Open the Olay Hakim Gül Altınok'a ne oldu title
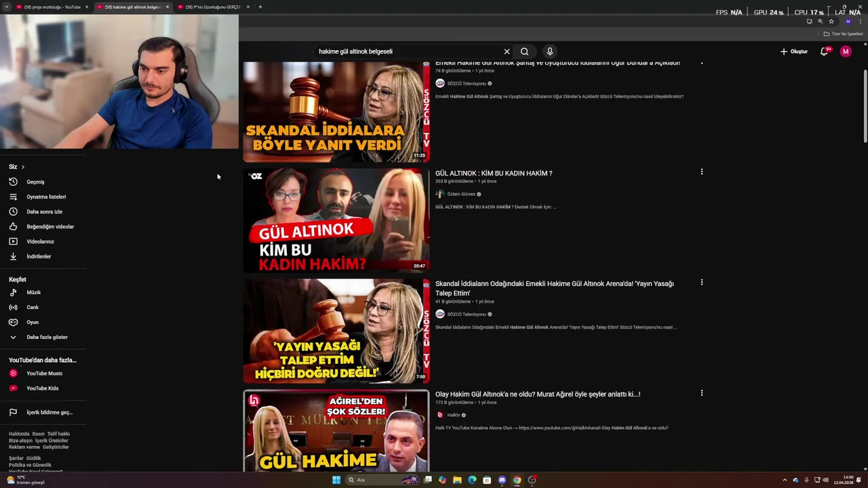The height and width of the screenshot is (488, 868). 538,394
